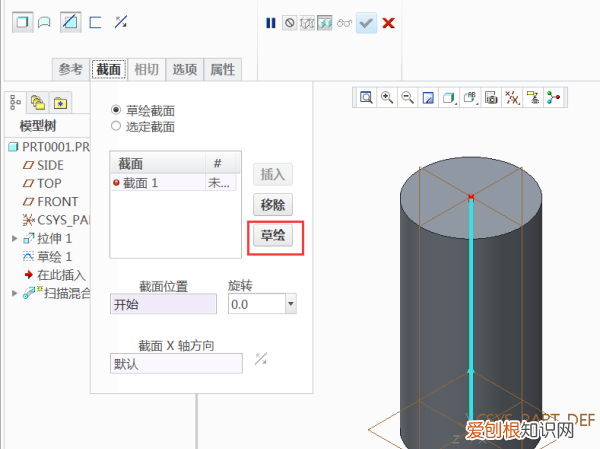
Task: Open the 参考 tab
Action: [70, 69]
